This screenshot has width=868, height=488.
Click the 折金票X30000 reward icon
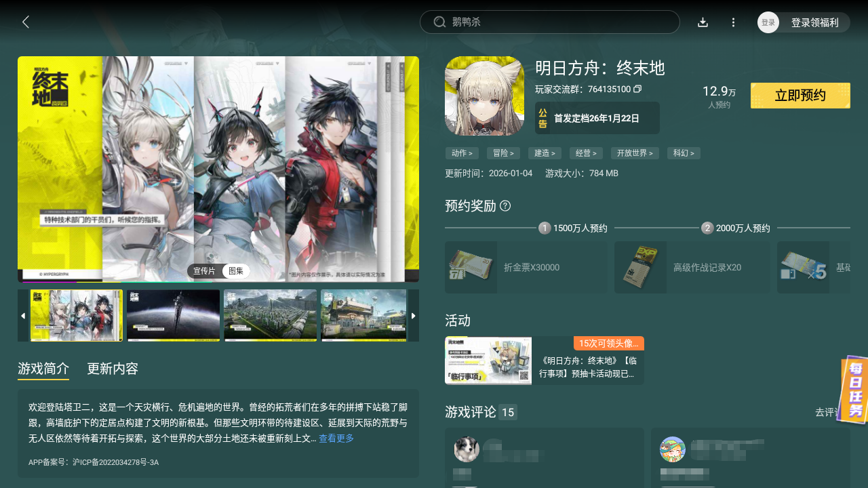(x=471, y=267)
